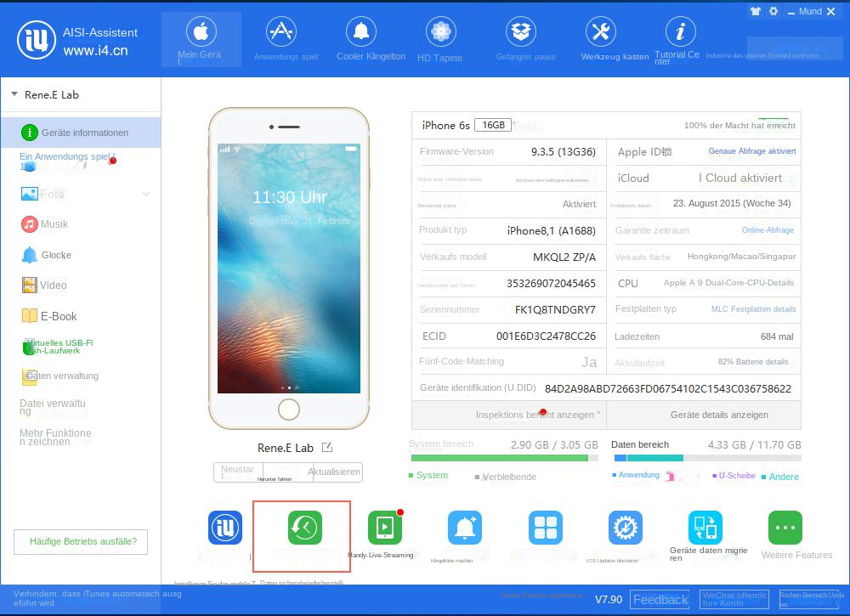This screenshot has width=850, height=616.
Task: Expand the Foto section chevron
Action: (x=146, y=194)
